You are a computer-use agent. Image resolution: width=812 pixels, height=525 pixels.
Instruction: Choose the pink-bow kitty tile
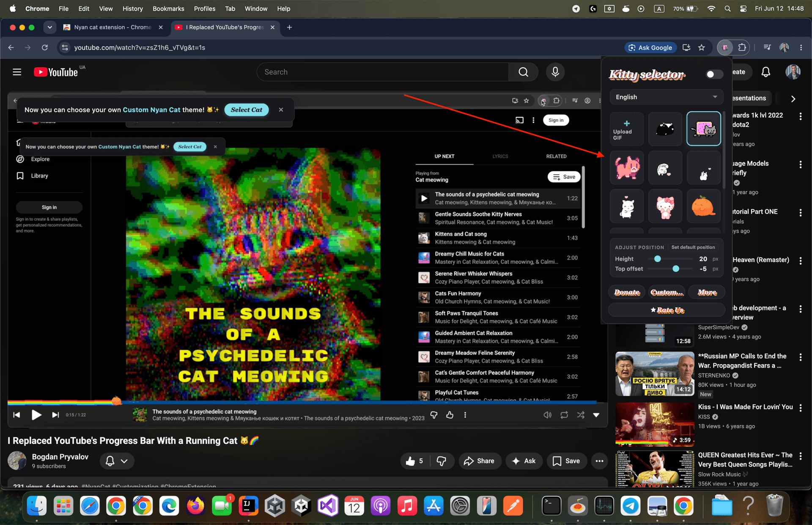(665, 206)
